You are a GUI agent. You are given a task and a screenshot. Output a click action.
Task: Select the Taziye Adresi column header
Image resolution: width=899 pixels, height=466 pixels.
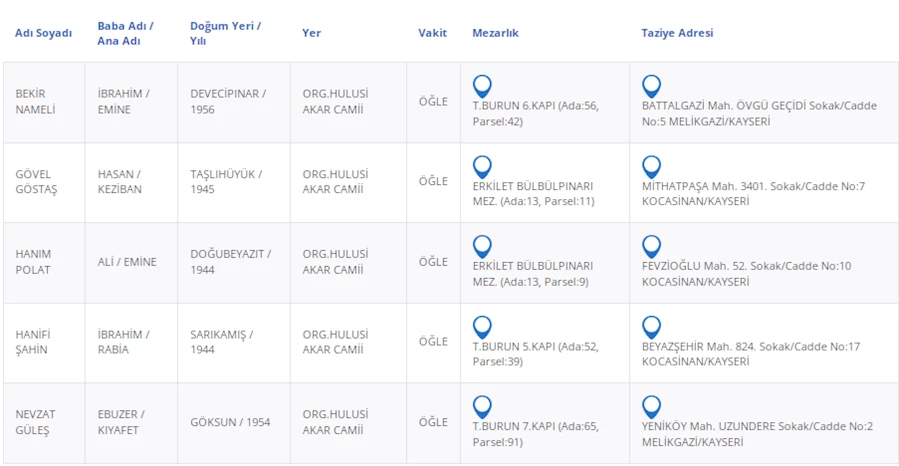pyautogui.click(x=677, y=33)
